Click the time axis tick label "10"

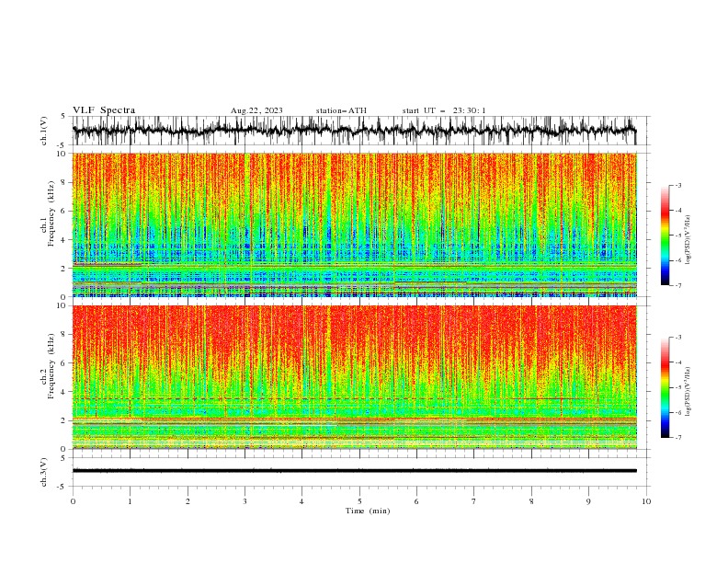(x=646, y=501)
